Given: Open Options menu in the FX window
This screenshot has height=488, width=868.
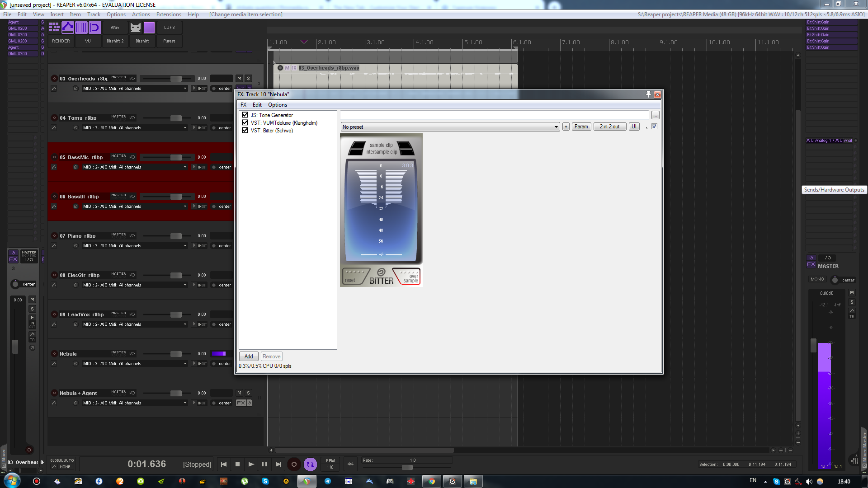Looking at the screenshot, I should click(278, 105).
